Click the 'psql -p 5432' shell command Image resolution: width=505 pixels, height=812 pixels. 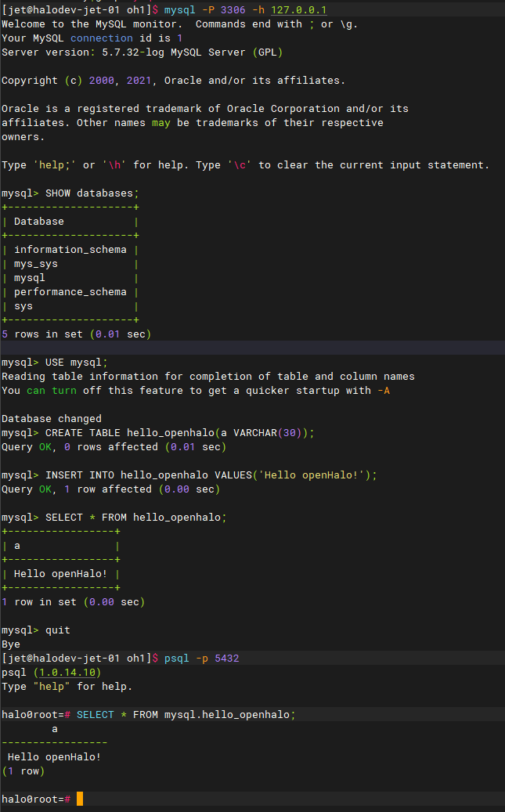[x=201, y=659]
